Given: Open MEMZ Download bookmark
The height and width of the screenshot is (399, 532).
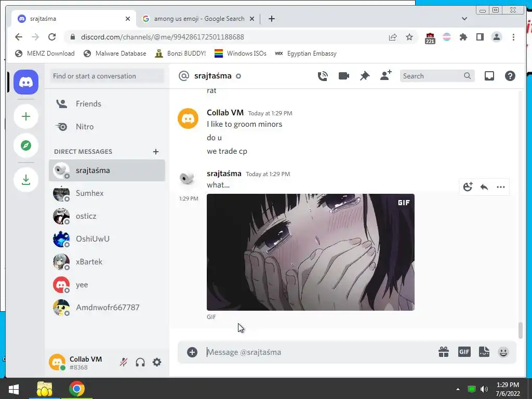Looking at the screenshot, I should (x=45, y=54).
